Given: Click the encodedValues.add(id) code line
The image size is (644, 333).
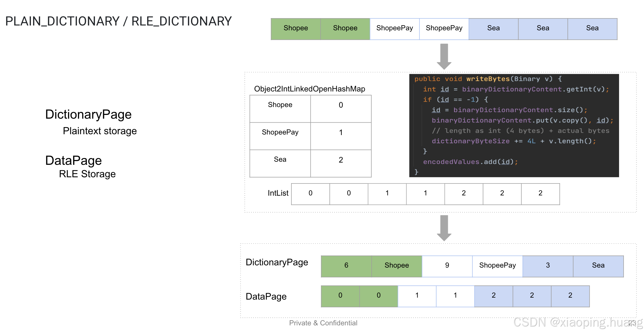Looking at the screenshot, I should tap(470, 162).
